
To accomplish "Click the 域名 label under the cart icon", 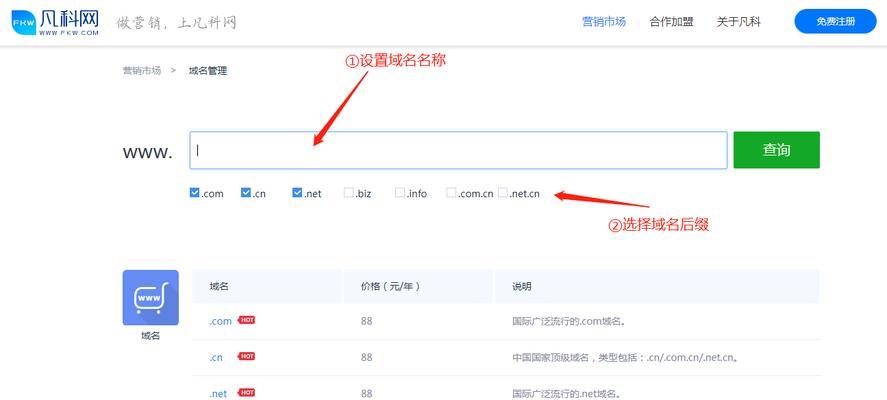I will (x=150, y=336).
